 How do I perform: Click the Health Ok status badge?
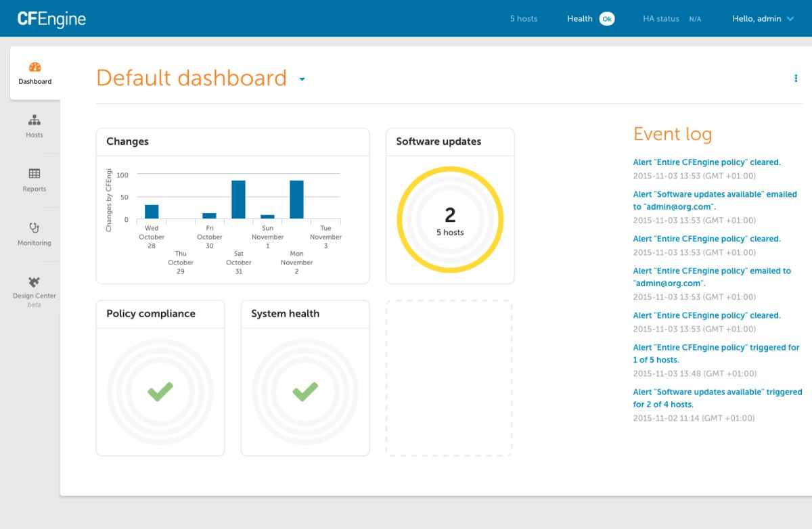607,19
